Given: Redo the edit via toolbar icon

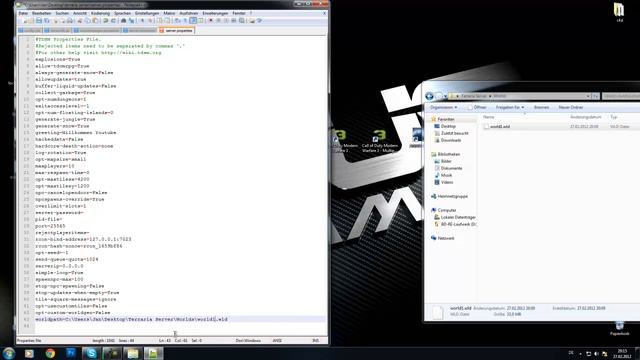Looking at the screenshot, I should pos(113,20).
